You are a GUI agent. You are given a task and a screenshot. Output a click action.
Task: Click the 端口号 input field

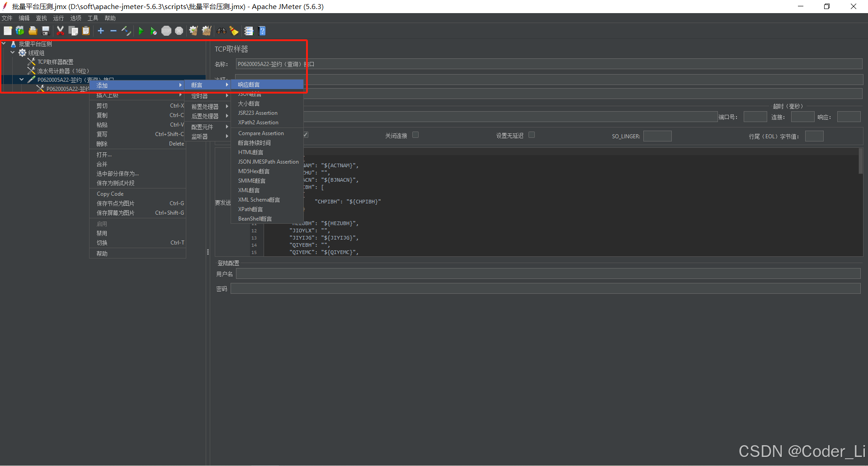[755, 117]
